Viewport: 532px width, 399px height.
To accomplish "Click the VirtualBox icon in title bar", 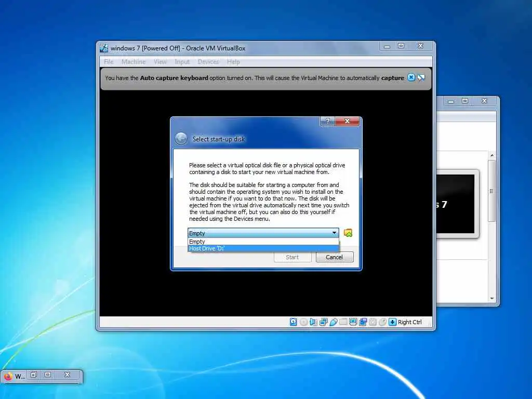I will (x=104, y=48).
